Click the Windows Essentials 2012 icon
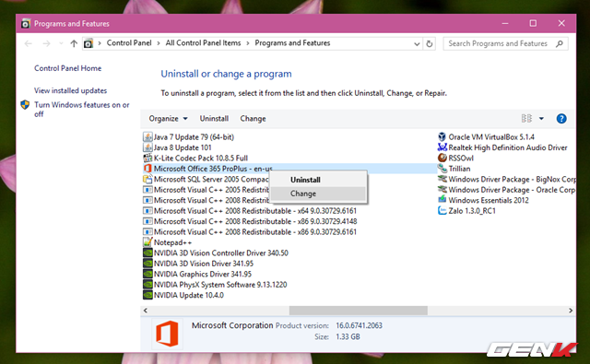 coord(442,200)
